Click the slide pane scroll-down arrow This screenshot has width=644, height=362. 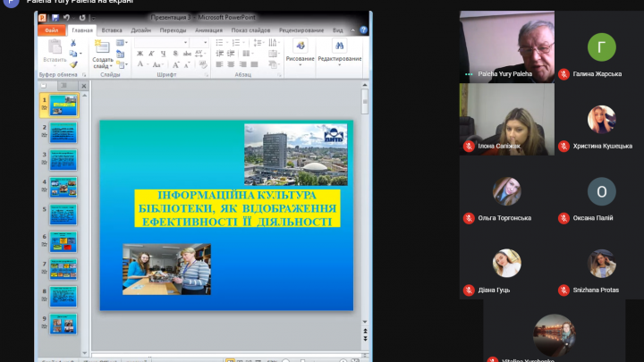(85, 353)
